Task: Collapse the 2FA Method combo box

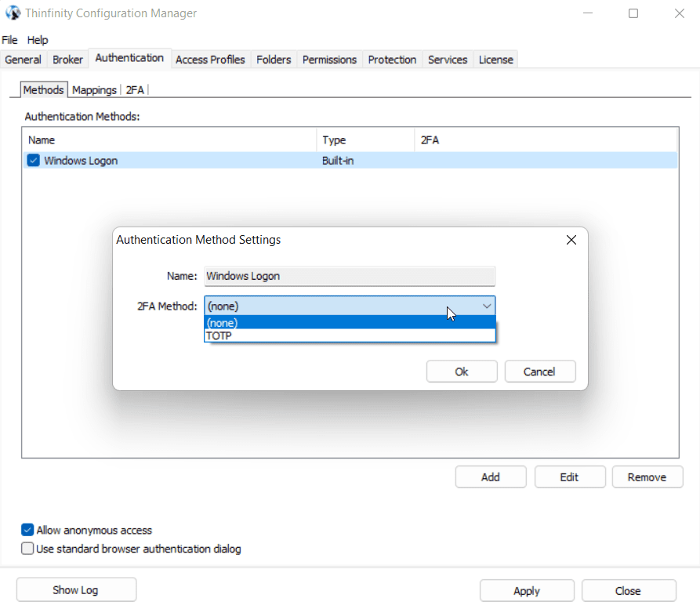Action: (x=350, y=306)
